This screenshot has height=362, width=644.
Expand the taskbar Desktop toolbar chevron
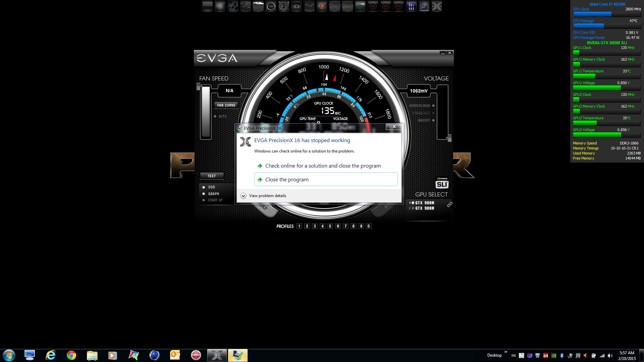pyautogui.click(x=505, y=352)
